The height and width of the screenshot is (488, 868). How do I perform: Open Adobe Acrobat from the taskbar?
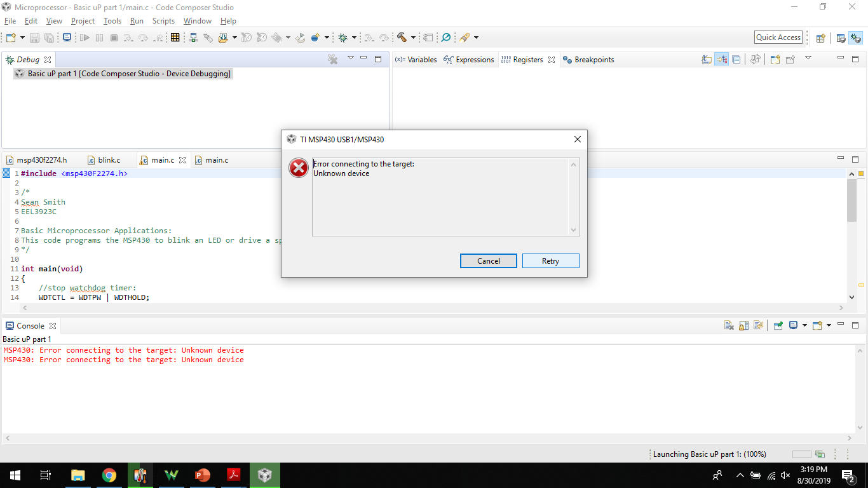(x=234, y=475)
